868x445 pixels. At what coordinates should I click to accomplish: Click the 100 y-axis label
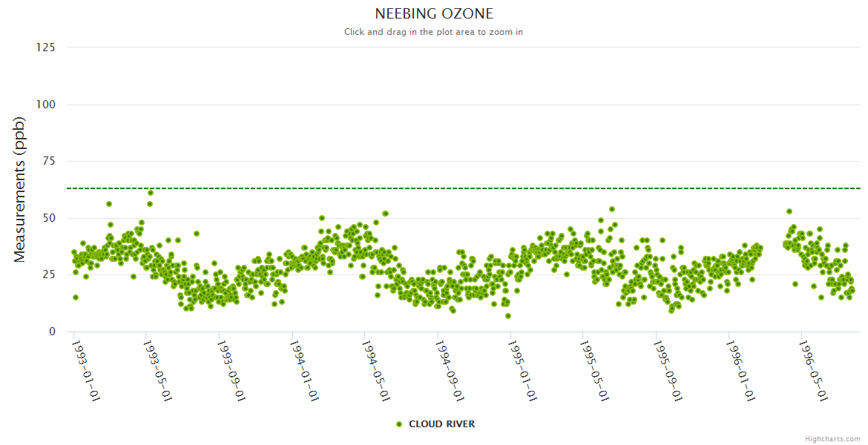click(45, 105)
